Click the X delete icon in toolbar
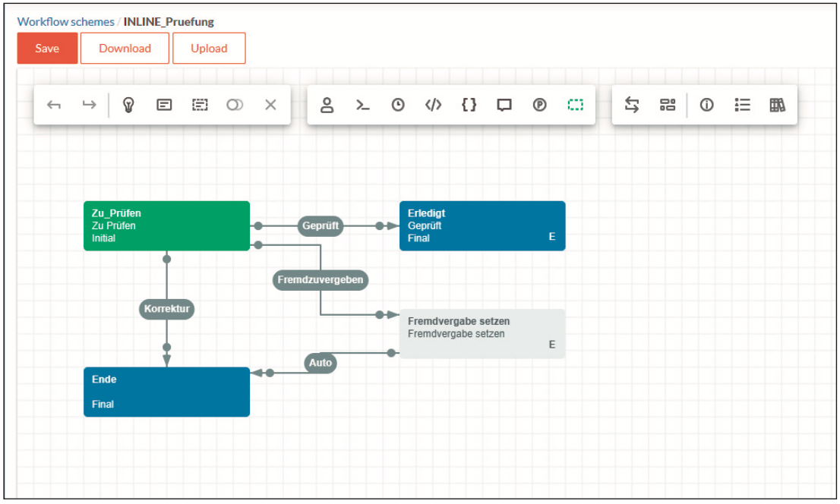 click(270, 105)
